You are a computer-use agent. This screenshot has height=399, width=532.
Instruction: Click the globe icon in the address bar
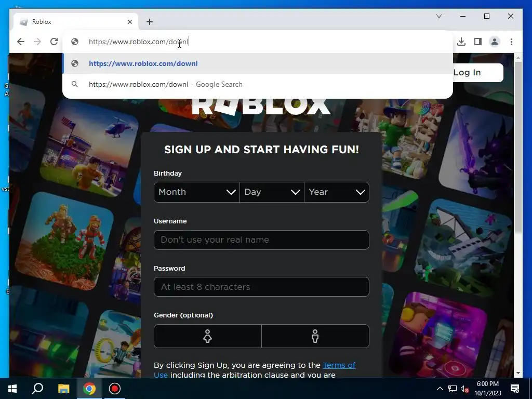point(75,42)
